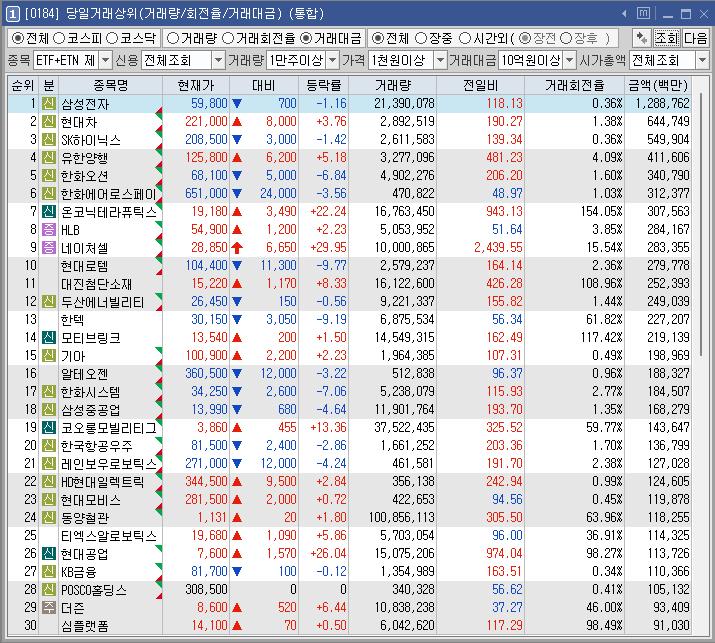
Task: Click the down triangle in 삼성전자 row
Action: tap(237, 104)
